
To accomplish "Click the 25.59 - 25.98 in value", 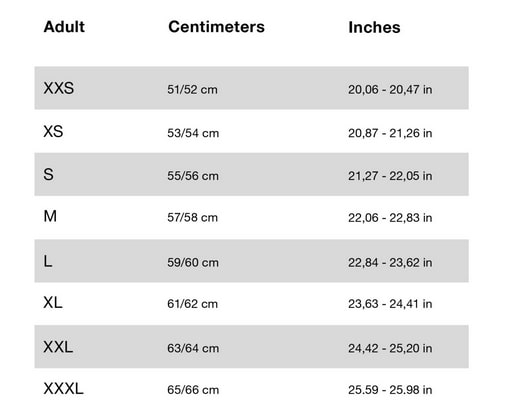I will click(x=390, y=390).
